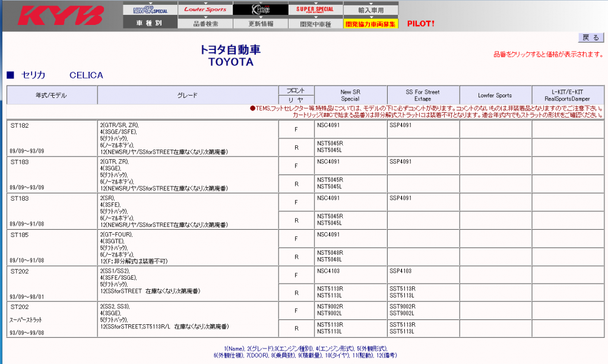608x364 pixels.
Task: Select the Extage tab
Action: (261, 10)
